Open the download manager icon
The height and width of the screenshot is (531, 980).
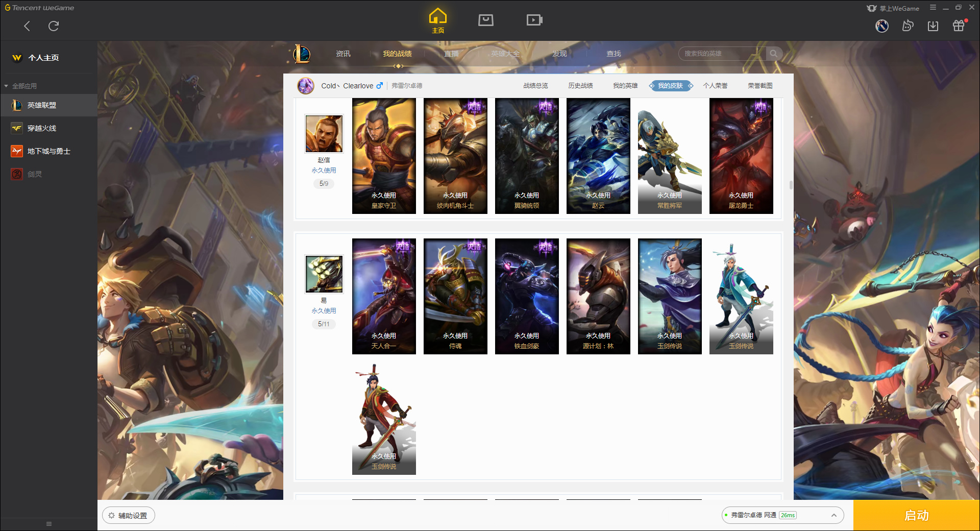[933, 26]
